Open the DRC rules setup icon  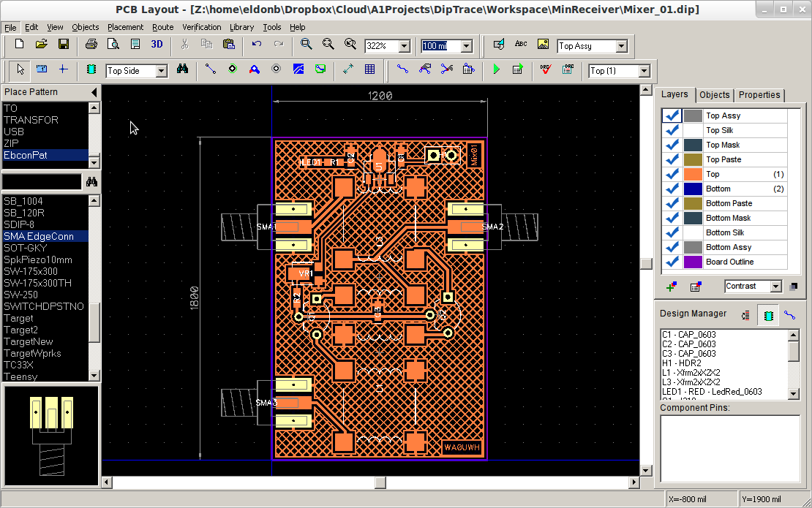pyautogui.click(x=568, y=69)
